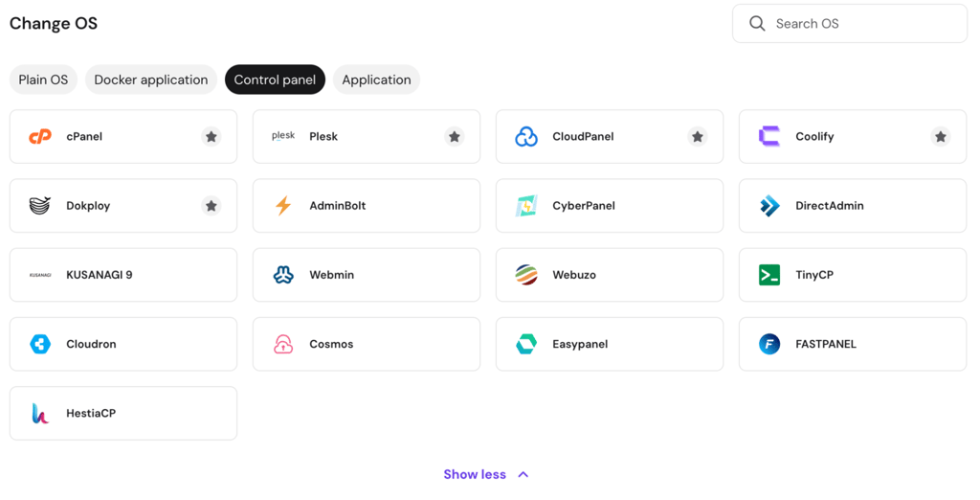This screenshot has width=980, height=500.
Task: Toggle the favorite star on Dokploy
Action: [x=212, y=205]
